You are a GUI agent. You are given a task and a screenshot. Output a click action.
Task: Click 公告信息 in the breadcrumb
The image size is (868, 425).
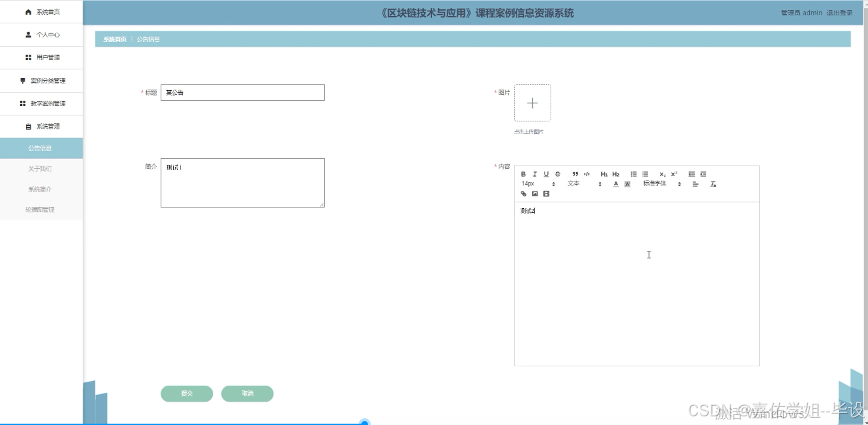pyautogui.click(x=148, y=39)
